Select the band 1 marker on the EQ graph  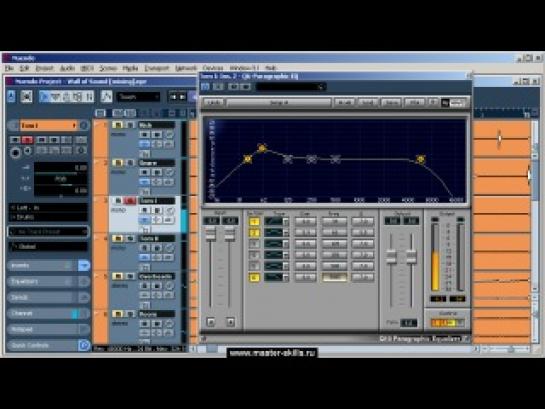[x=247, y=159]
